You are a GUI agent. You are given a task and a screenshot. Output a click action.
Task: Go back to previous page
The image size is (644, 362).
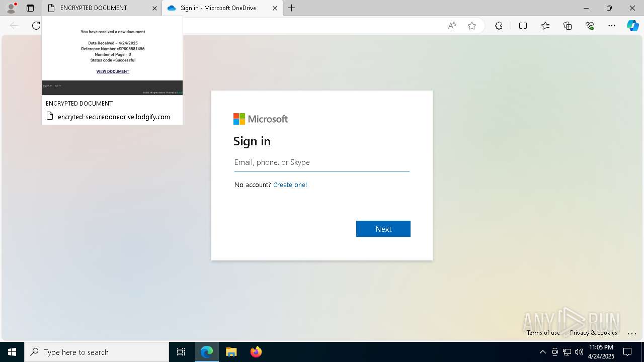click(x=14, y=26)
